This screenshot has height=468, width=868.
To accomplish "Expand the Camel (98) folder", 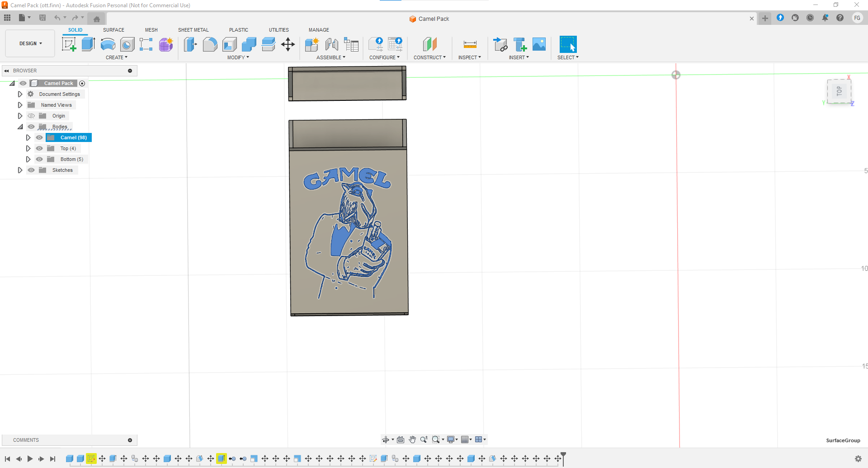I will (28, 137).
